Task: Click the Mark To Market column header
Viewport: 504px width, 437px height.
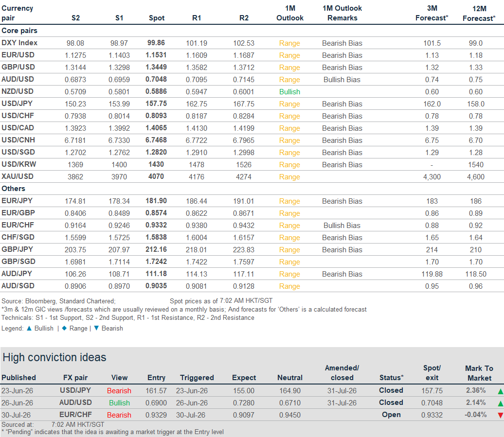Action: click(479, 373)
